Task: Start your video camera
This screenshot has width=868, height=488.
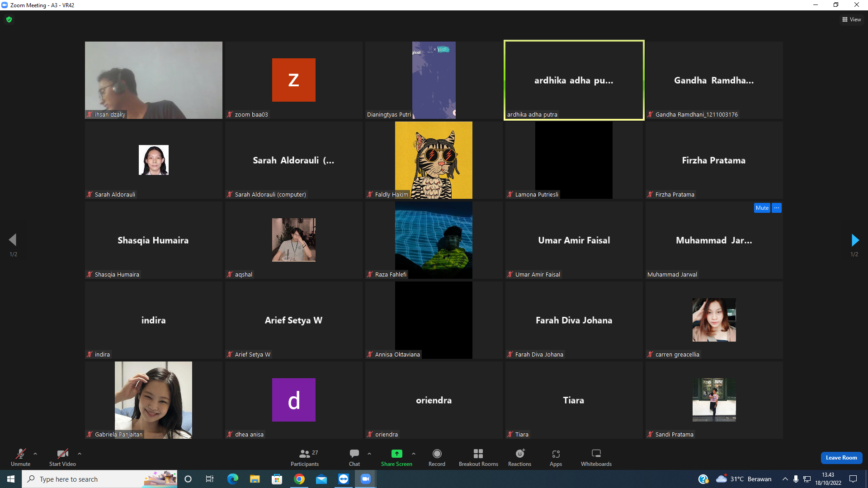Action: coord(62,457)
